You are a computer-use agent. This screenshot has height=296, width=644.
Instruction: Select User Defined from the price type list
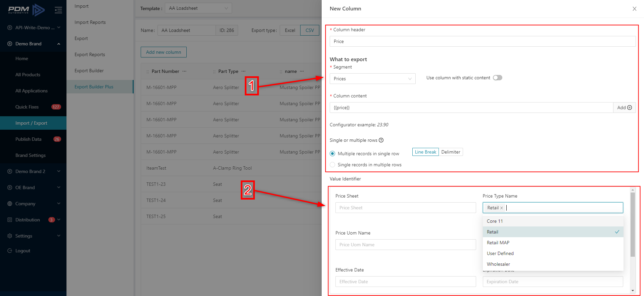point(553,253)
